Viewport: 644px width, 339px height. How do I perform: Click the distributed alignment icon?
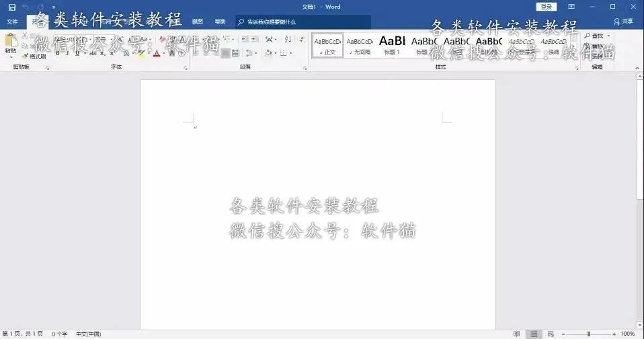235,53
